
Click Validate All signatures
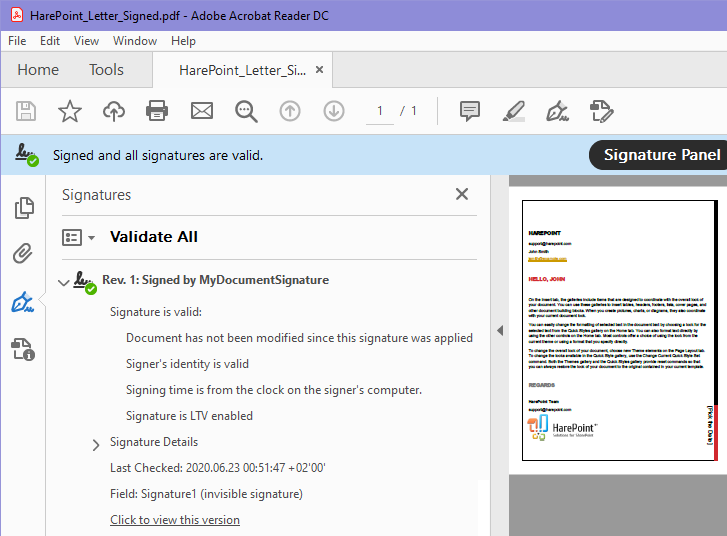[154, 237]
